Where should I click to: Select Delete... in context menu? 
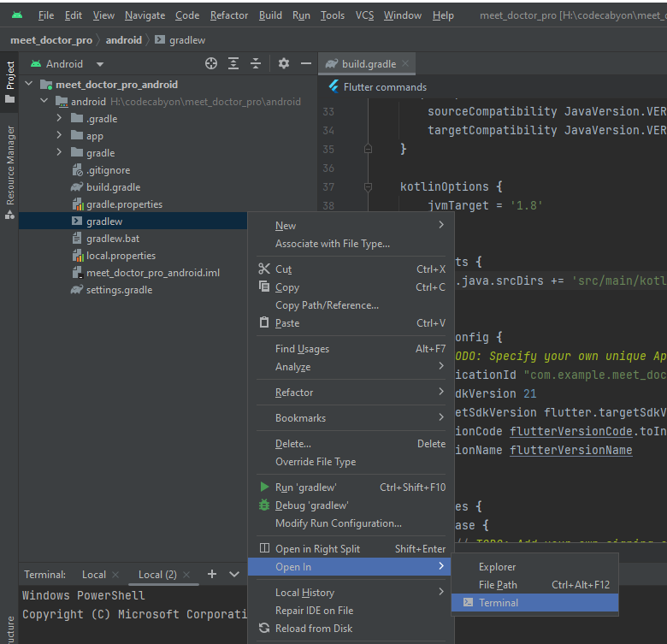351,444
